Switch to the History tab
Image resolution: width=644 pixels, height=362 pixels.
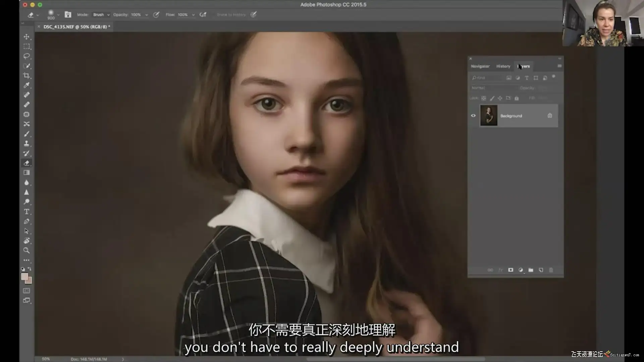(503, 66)
